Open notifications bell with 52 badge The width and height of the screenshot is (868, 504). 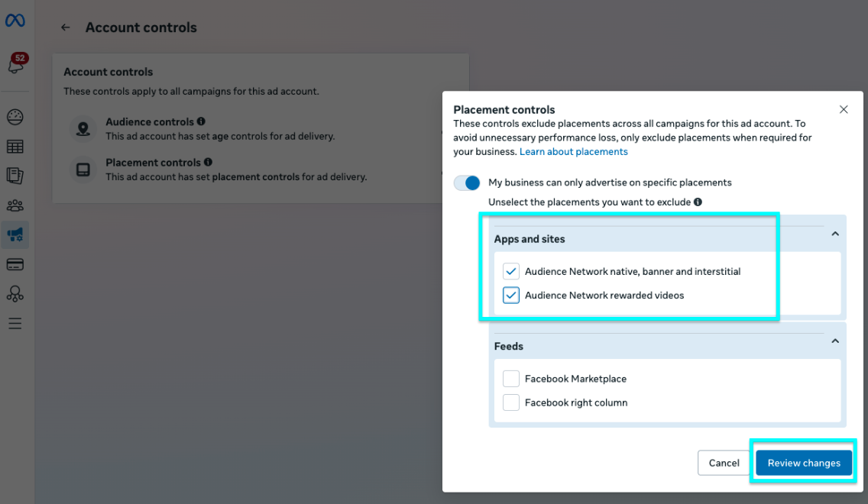(x=16, y=63)
